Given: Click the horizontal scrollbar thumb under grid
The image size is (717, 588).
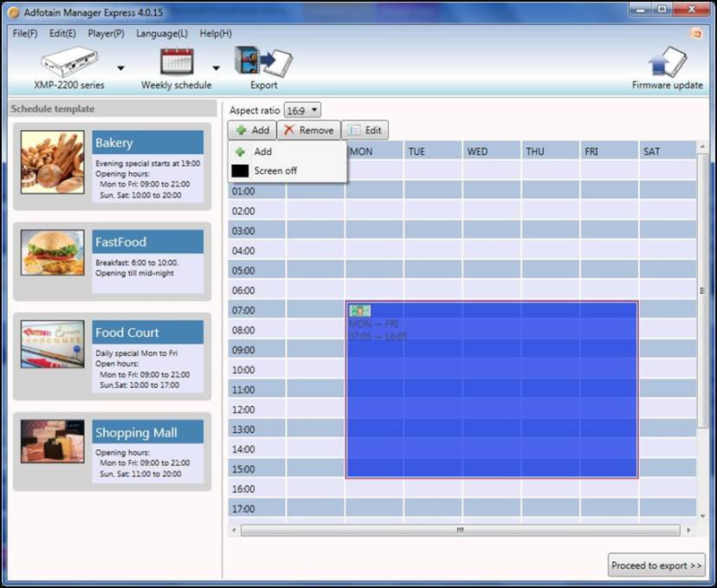Looking at the screenshot, I should [460, 531].
